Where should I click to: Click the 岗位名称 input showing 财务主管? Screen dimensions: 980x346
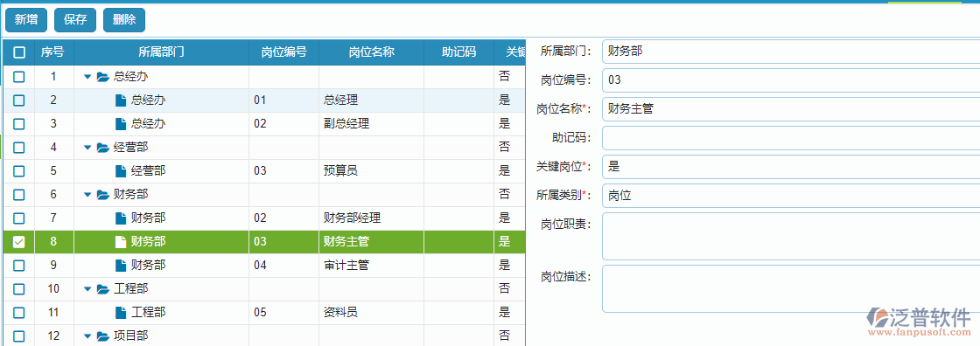pos(791,108)
